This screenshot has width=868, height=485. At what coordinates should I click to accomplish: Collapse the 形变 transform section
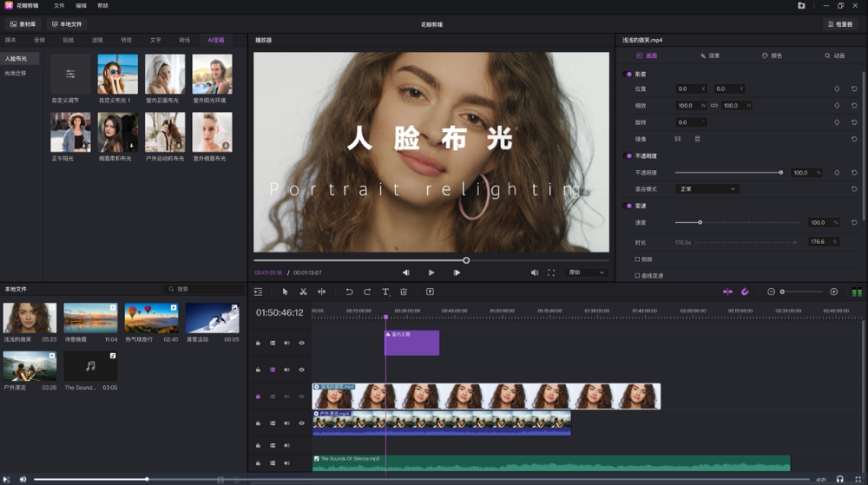629,75
